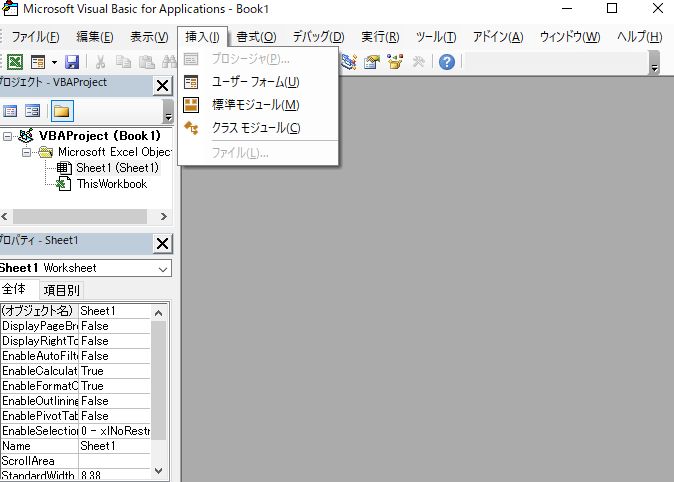Select Microsoft Excel Objects folder node
The height and width of the screenshot is (482, 674).
(115, 152)
